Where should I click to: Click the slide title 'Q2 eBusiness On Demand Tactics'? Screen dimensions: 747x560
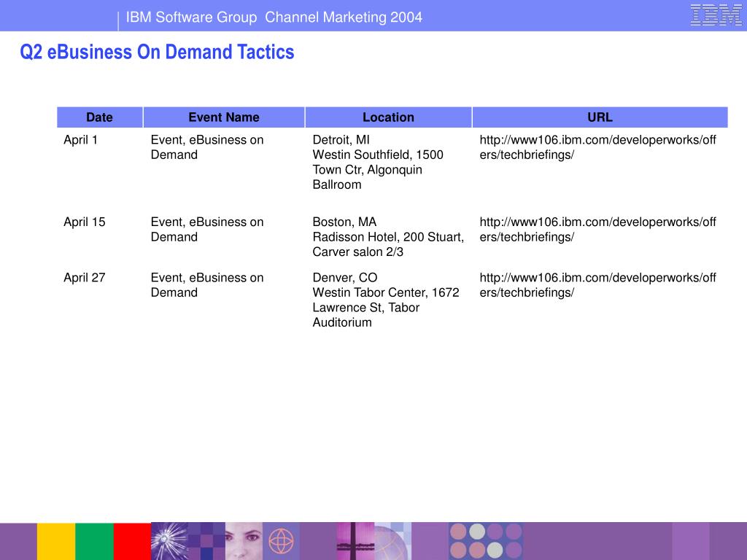(158, 52)
